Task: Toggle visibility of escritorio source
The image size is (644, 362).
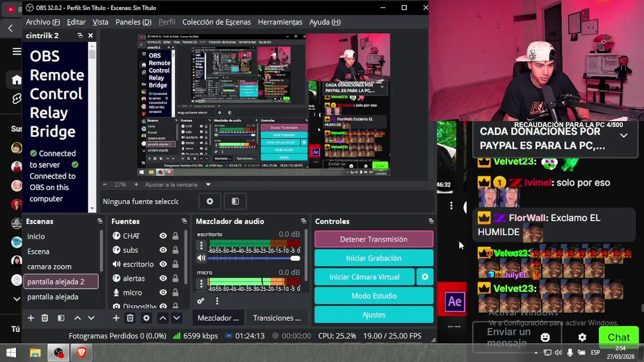Action: pos(163,264)
